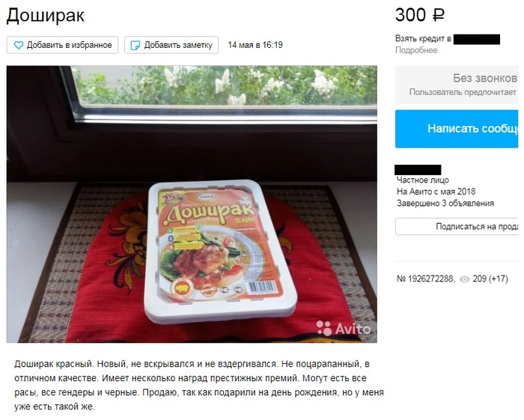Click the ruble currency symbol by price

pos(439,16)
